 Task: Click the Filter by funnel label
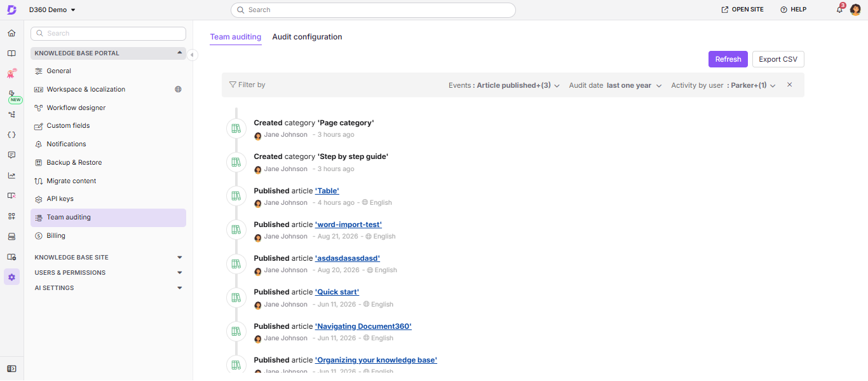coord(247,85)
